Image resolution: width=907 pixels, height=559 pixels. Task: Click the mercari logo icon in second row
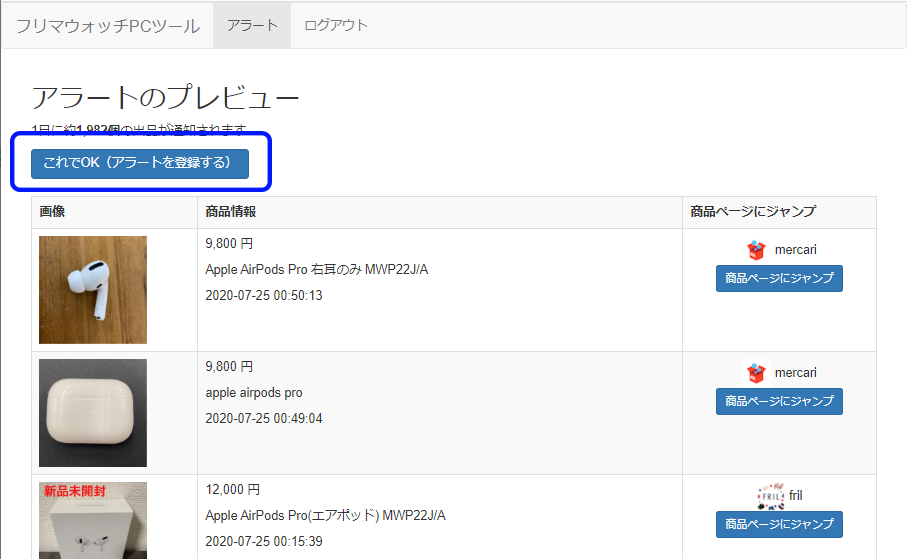click(756, 373)
